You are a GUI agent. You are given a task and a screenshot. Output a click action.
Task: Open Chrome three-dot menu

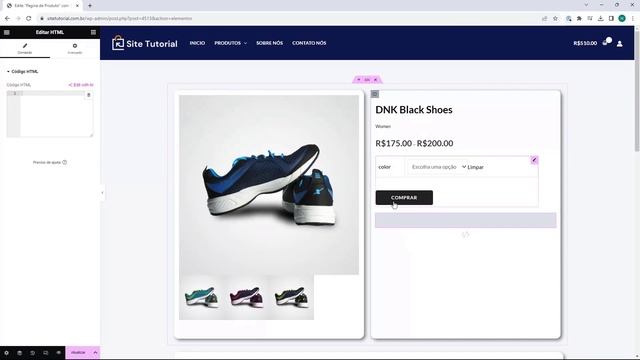click(633, 18)
